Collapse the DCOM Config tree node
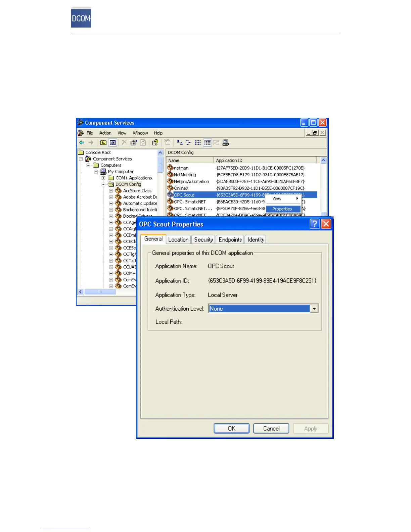411x532 pixels. pos(103,184)
